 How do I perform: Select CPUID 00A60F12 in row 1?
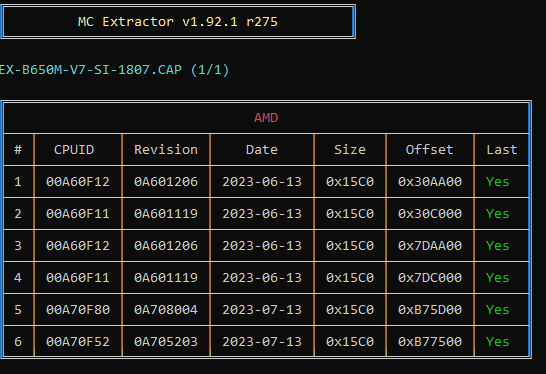(78, 182)
